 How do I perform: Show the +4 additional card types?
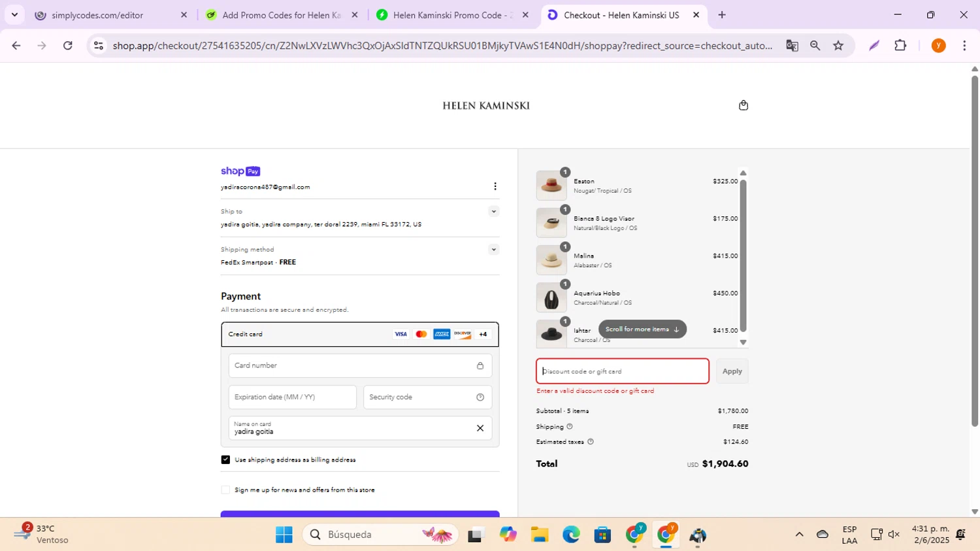point(483,334)
